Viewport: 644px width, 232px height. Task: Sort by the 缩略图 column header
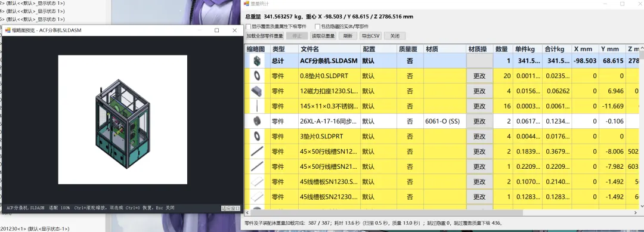(257, 49)
